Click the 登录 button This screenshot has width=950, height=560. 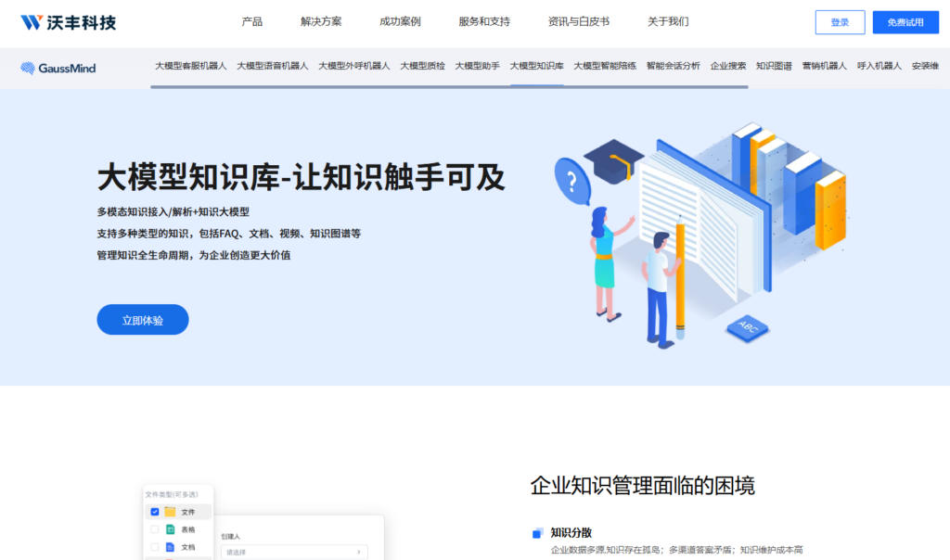tap(840, 21)
